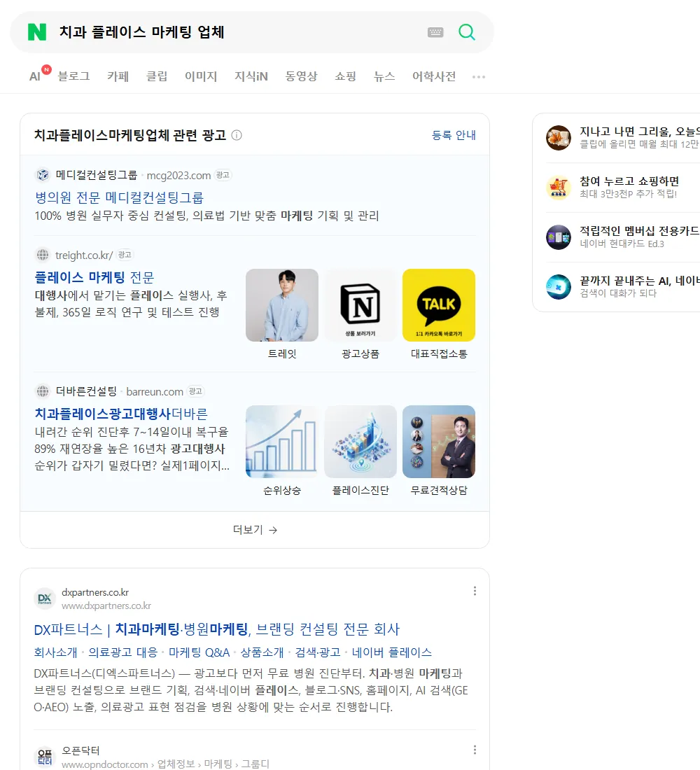Click the 광고 badge next to mcg2023.com
Screen dimensions: 700x770
click(223, 175)
